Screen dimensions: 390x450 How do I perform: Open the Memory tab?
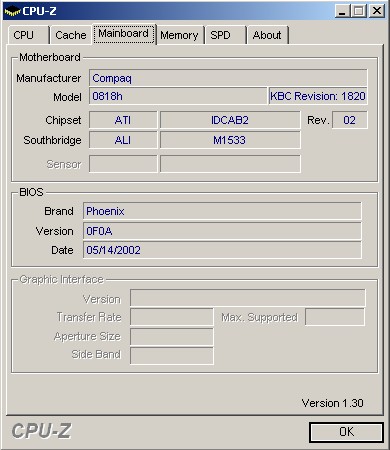click(x=180, y=35)
